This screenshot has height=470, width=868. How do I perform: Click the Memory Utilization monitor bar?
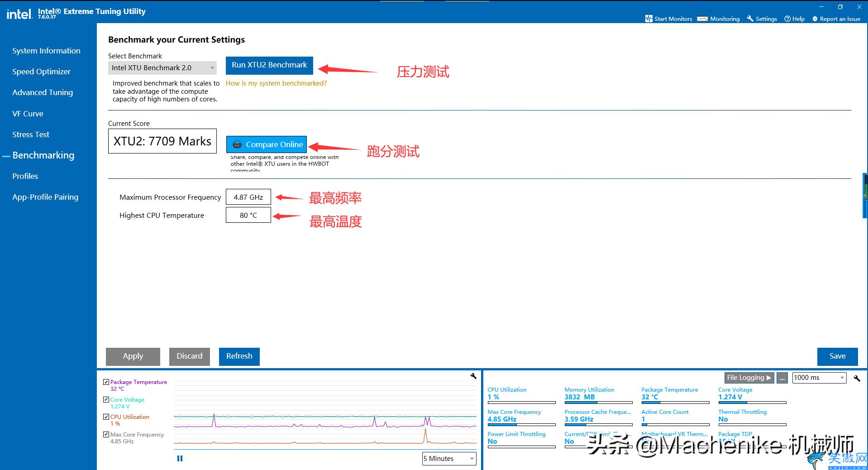[x=598, y=403]
